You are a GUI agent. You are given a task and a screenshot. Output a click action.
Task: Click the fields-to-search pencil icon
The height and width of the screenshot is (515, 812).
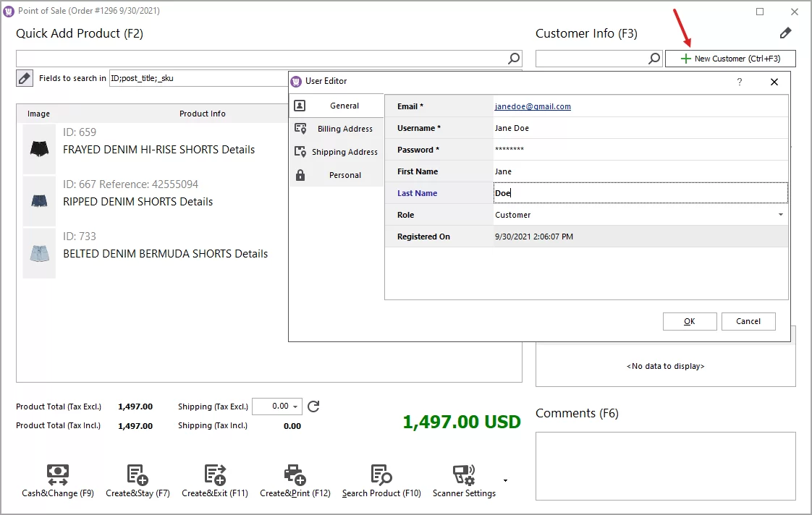point(24,78)
